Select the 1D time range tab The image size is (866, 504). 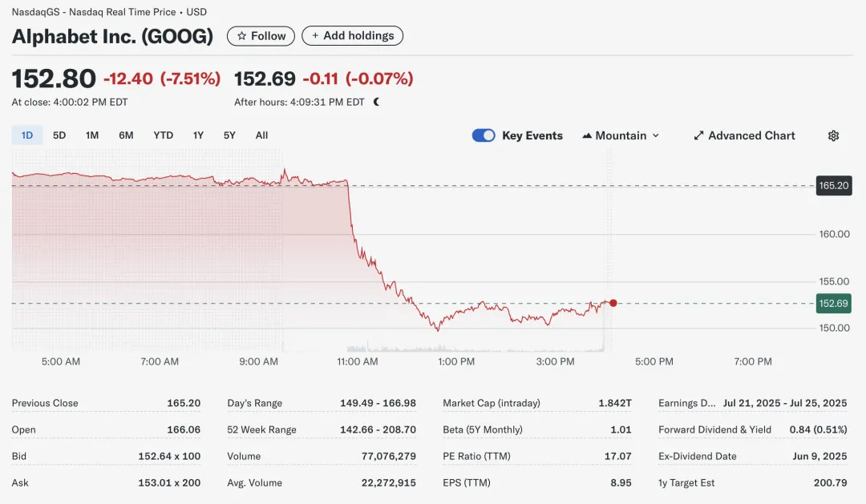point(27,135)
